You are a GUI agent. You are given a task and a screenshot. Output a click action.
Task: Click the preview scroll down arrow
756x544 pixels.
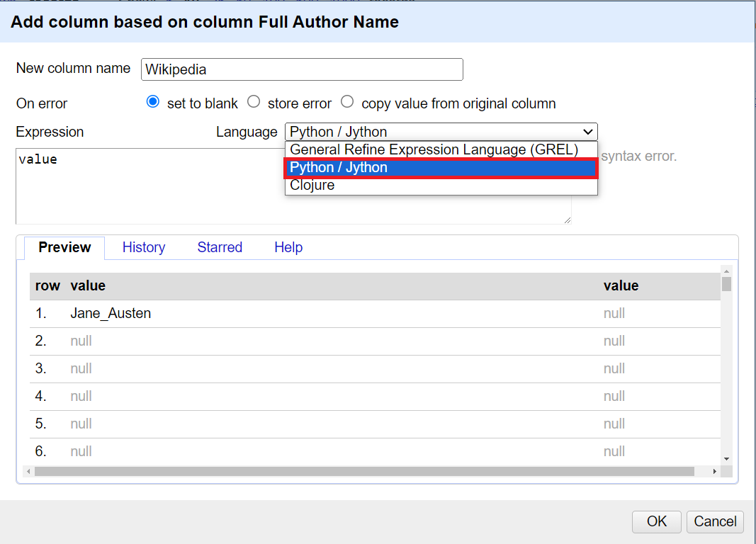tap(726, 459)
